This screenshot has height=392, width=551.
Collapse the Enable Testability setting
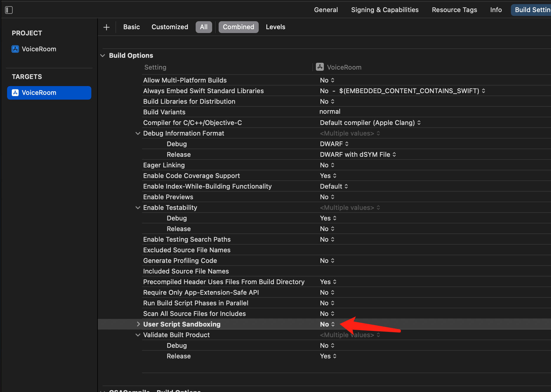138,207
